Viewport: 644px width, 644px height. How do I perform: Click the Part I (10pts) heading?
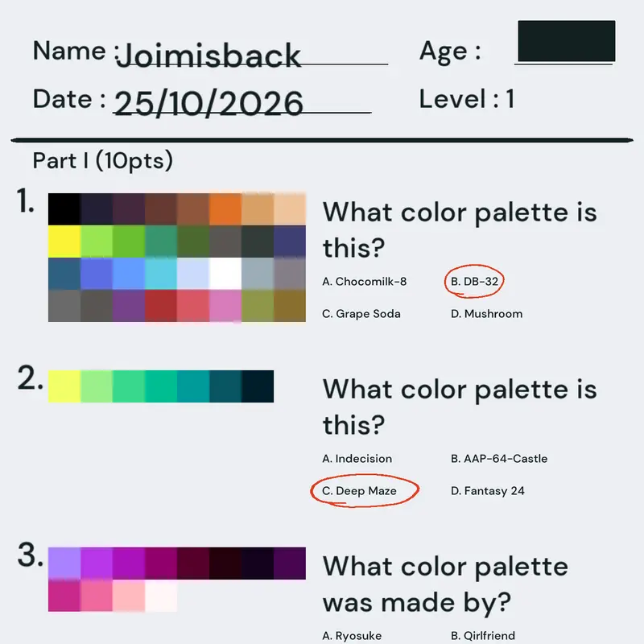tap(103, 161)
